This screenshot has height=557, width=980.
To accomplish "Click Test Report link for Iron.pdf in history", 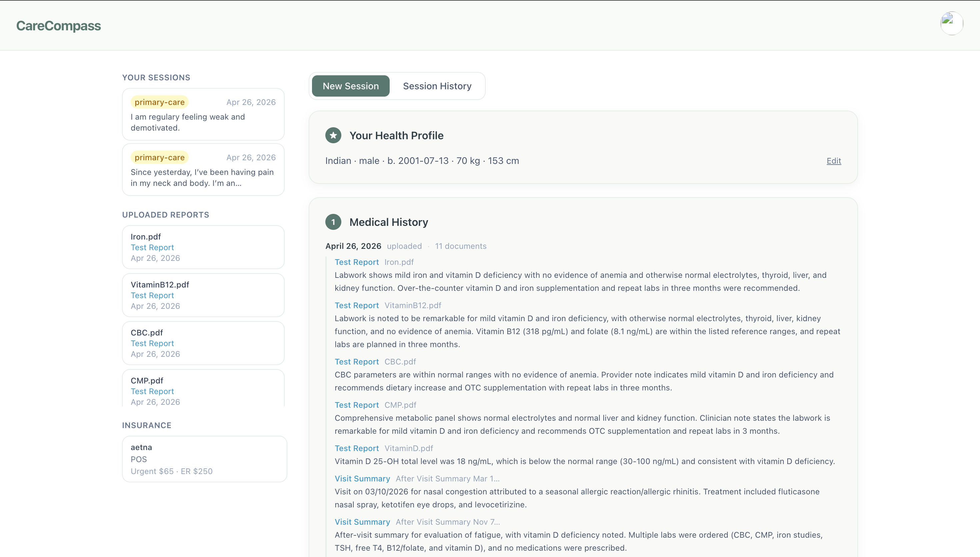I will (356, 262).
